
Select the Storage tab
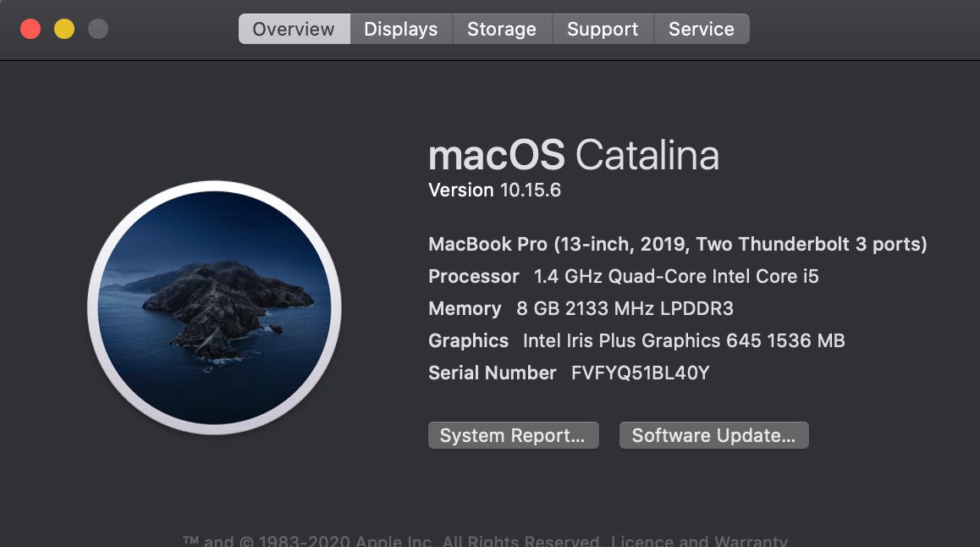[x=502, y=29]
